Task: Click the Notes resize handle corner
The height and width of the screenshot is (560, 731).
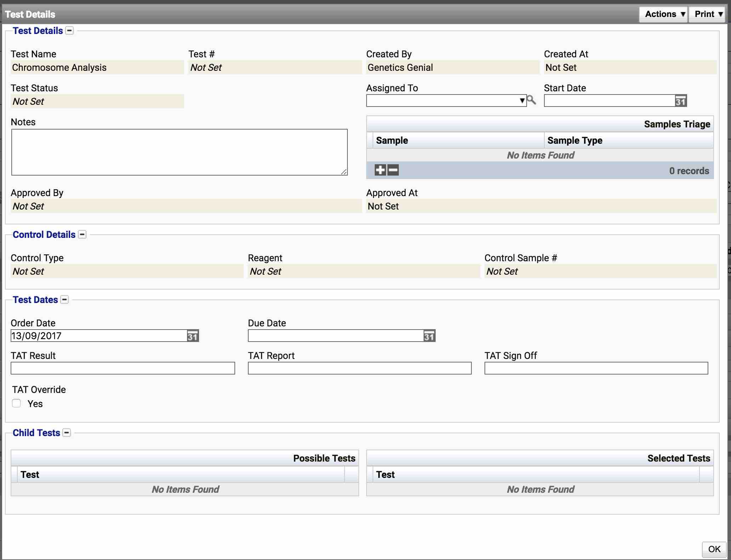Action: point(344,172)
